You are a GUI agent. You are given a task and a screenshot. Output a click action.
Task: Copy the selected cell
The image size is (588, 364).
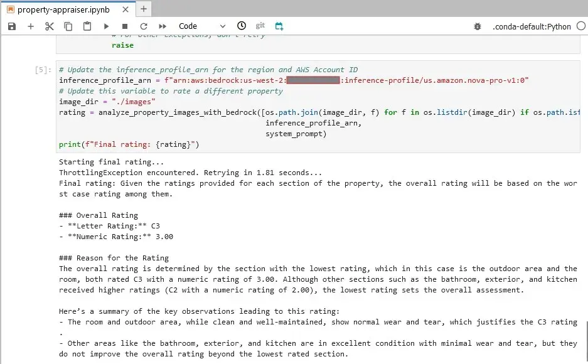click(68, 26)
